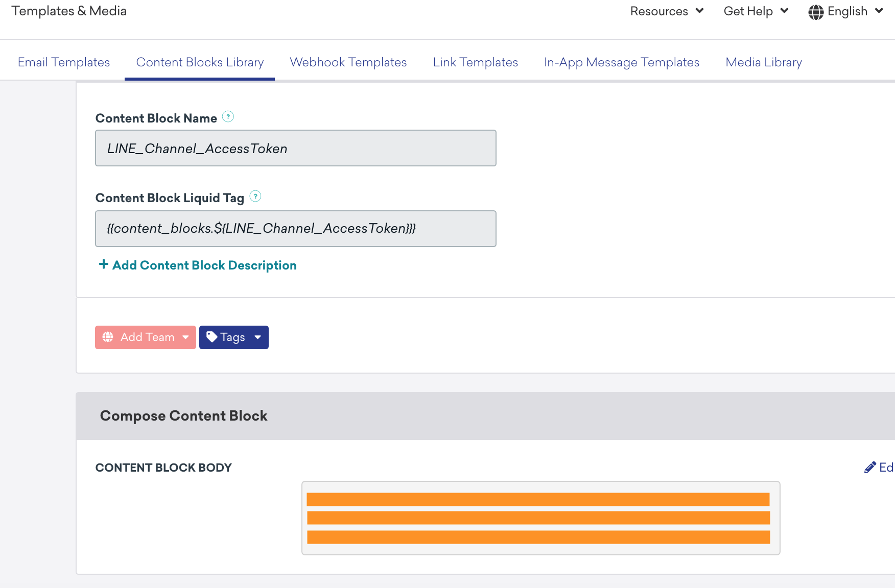895x588 pixels.
Task: Click the plus icon before Add Content Block Description
Action: coord(104,264)
